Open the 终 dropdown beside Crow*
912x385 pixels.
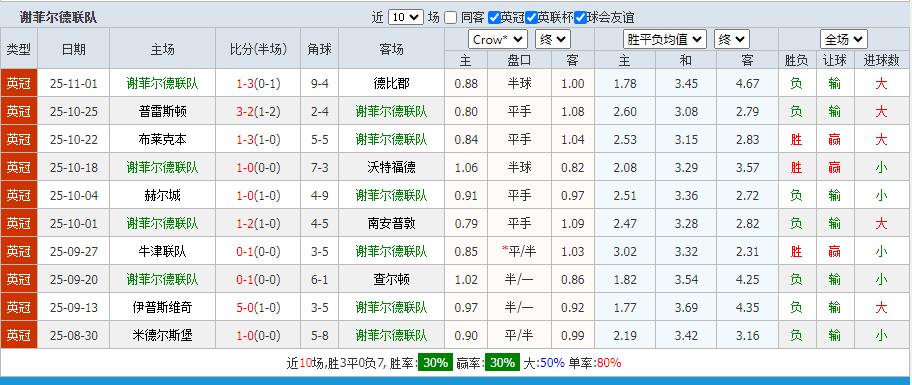553,40
